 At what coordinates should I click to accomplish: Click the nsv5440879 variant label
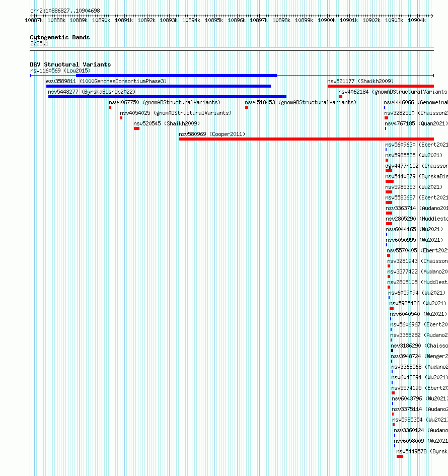(416, 177)
